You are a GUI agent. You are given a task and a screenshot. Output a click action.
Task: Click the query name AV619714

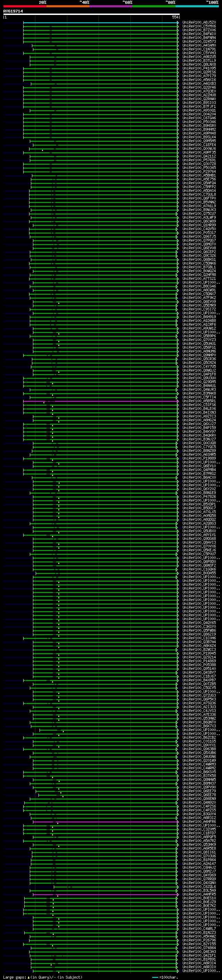point(13,11)
